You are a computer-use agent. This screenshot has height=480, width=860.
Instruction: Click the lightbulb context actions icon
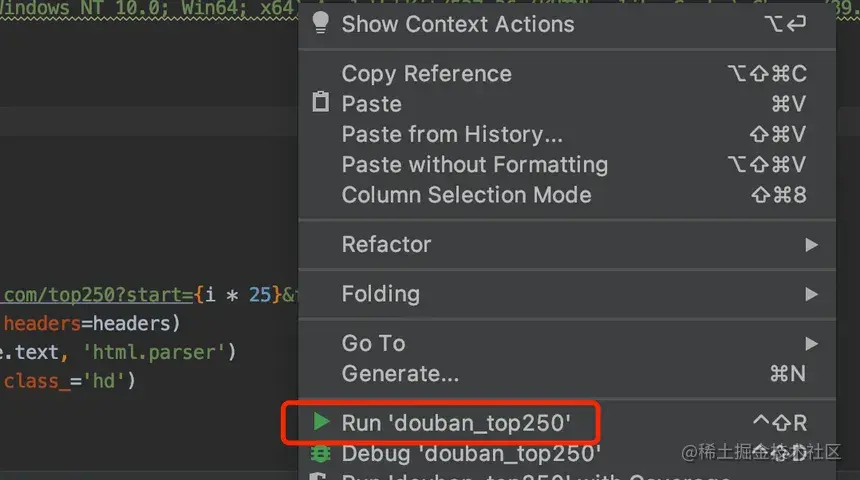coord(320,23)
